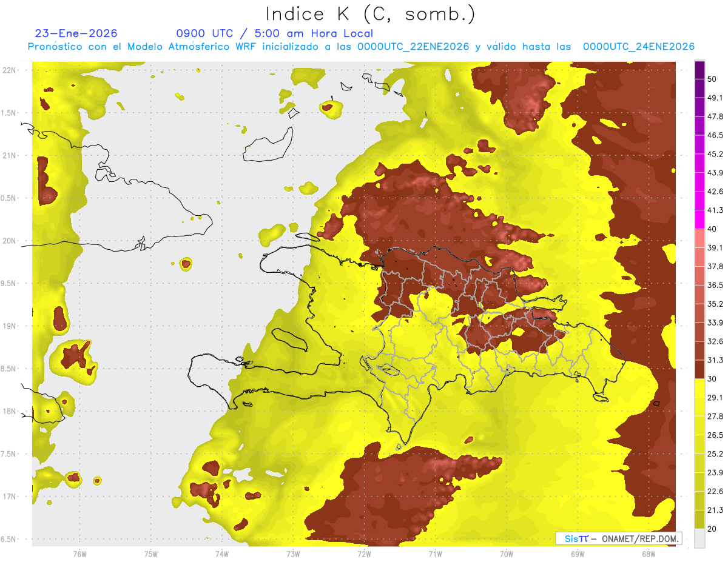Select the forecast date "23-Ene-2026"
Image resolution: width=728 pixels, height=562 pixels.
pyautogui.click(x=76, y=33)
